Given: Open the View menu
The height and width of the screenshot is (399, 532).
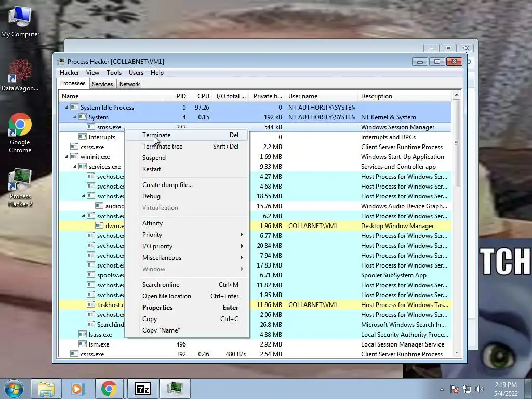Looking at the screenshot, I should tap(92, 73).
